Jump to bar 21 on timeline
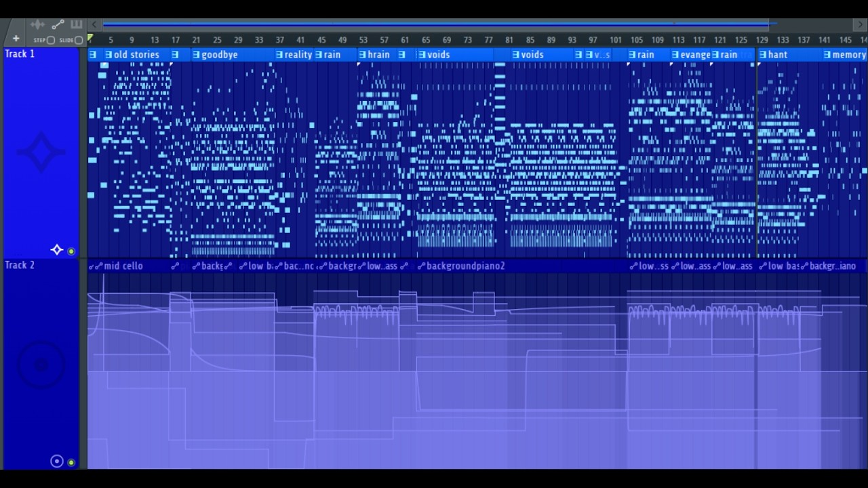 [196, 40]
